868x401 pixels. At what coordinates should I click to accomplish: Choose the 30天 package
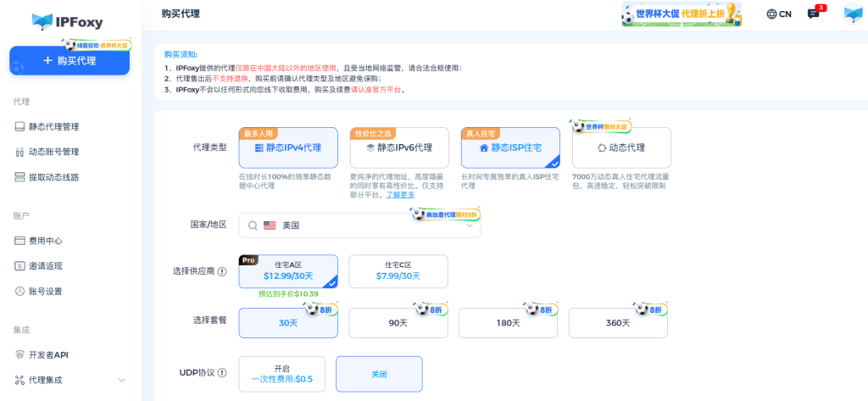coord(288,323)
